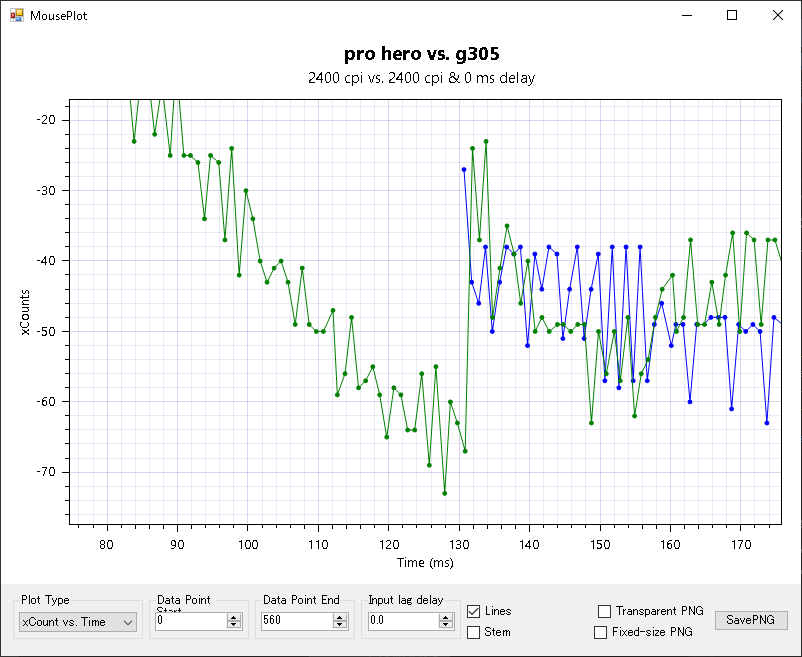The width and height of the screenshot is (802, 657).
Task: Minimize the MousePlot window
Action: click(687, 15)
